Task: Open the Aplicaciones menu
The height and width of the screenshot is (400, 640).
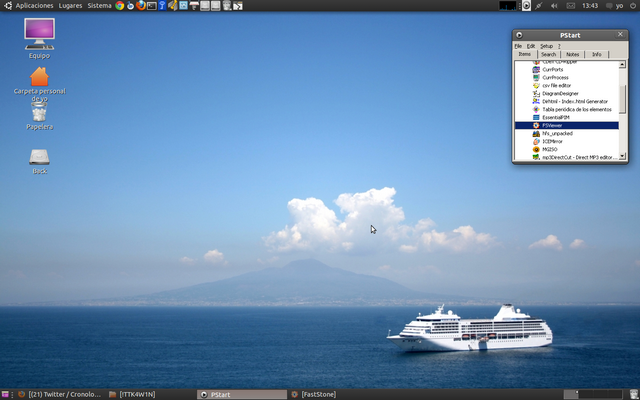Action: pos(34,6)
